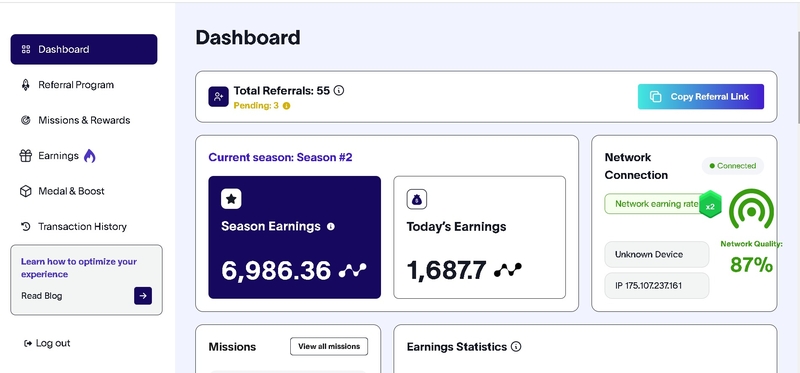
Task: Click points symbol after 6,986.36
Action: pyautogui.click(x=353, y=270)
